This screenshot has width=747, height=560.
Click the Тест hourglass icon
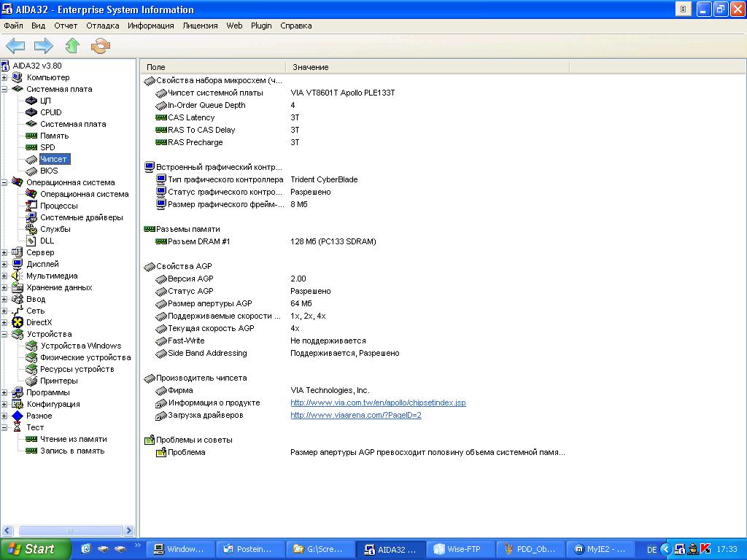pyautogui.click(x=18, y=427)
